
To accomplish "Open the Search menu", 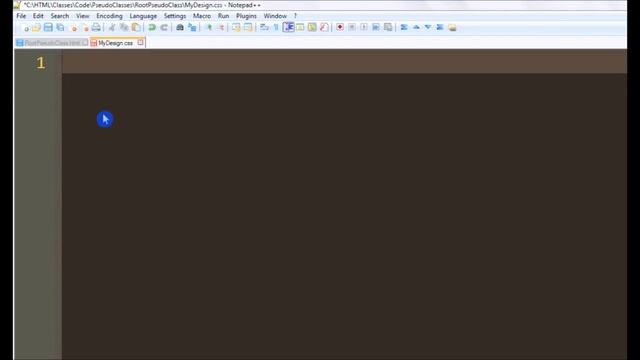I will [60, 16].
